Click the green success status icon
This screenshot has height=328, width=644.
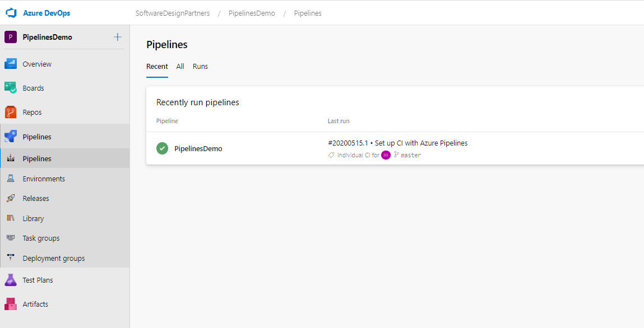tap(162, 148)
